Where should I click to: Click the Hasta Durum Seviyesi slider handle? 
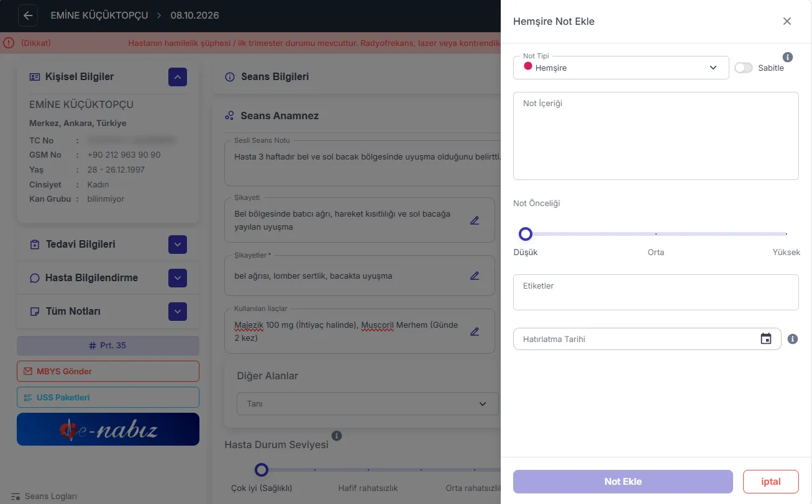click(262, 470)
